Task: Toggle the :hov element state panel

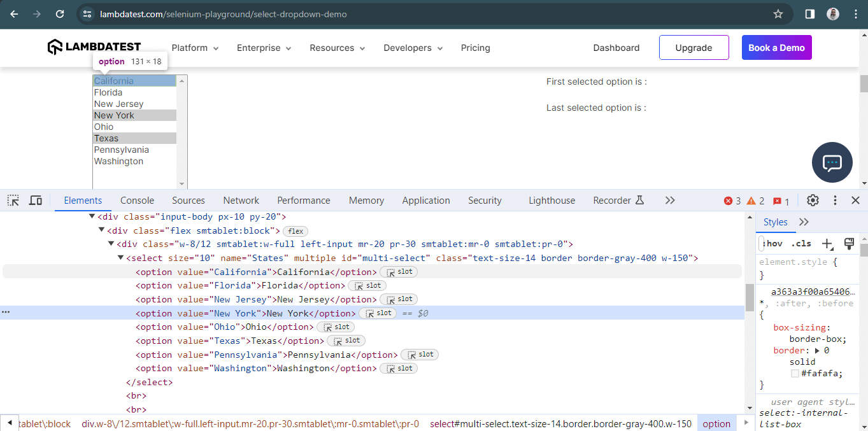Action: 772,244
